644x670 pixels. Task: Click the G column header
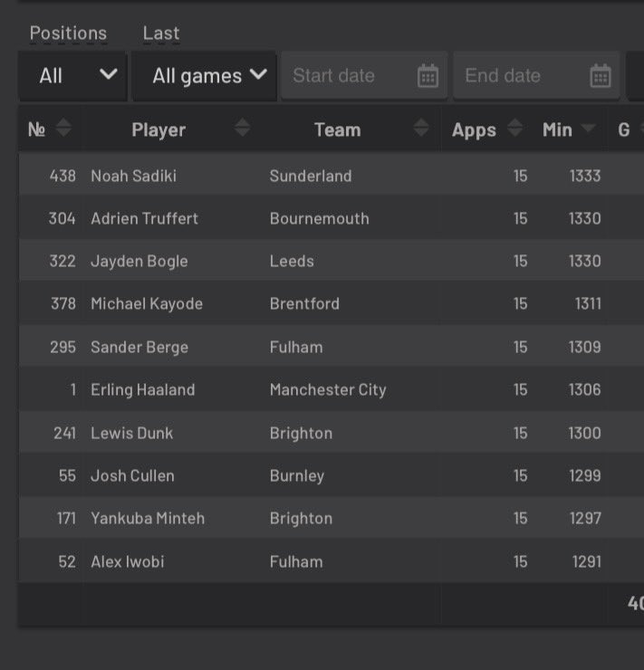[623, 129]
